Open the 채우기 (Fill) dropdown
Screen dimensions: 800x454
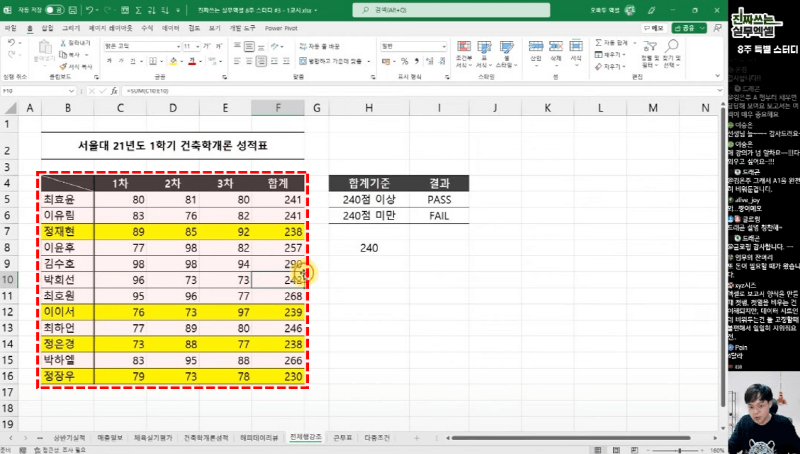click(x=610, y=55)
